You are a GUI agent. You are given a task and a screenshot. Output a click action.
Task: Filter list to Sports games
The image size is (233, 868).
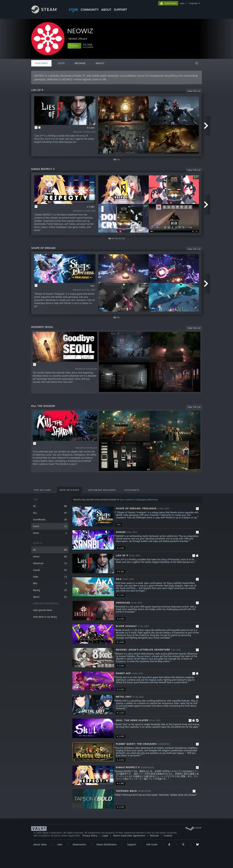[50, 597]
